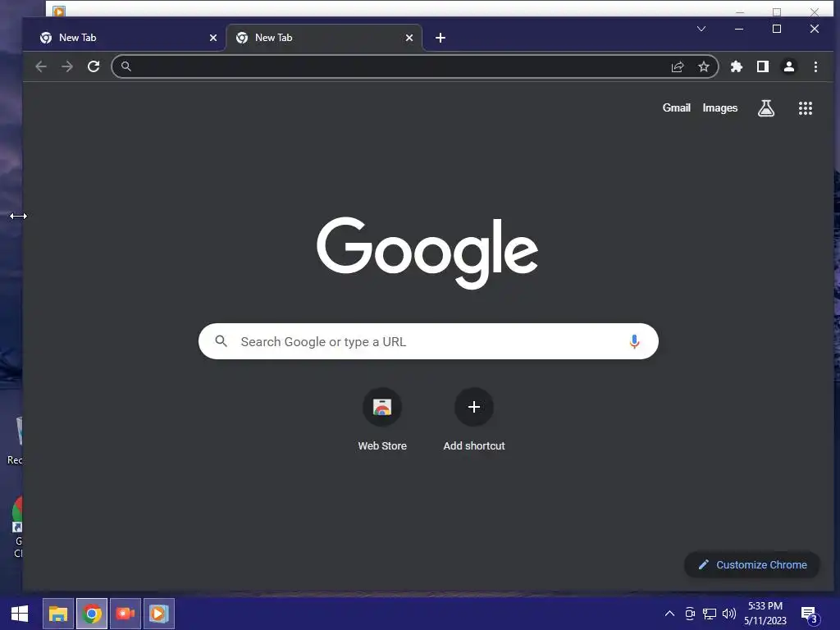Open a new tab with plus button
Image resolution: width=840 pixels, height=630 pixels.
[441, 38]
